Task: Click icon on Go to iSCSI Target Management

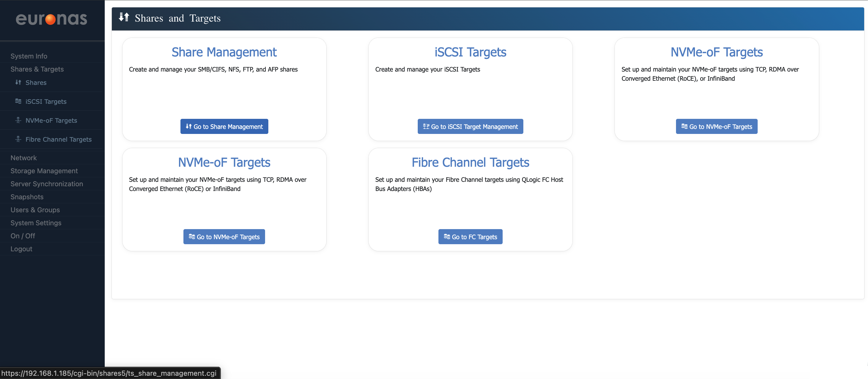Action: pos(426,127)
